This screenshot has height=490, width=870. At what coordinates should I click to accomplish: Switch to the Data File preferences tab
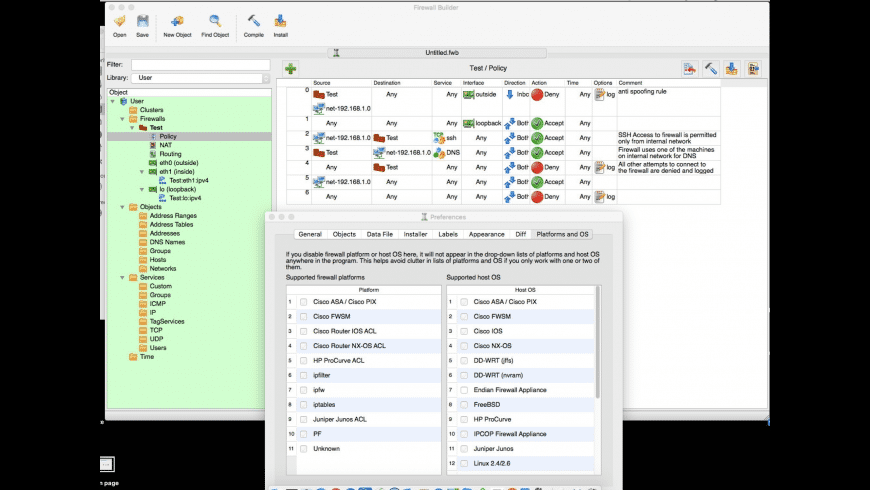tap(380, 234)
